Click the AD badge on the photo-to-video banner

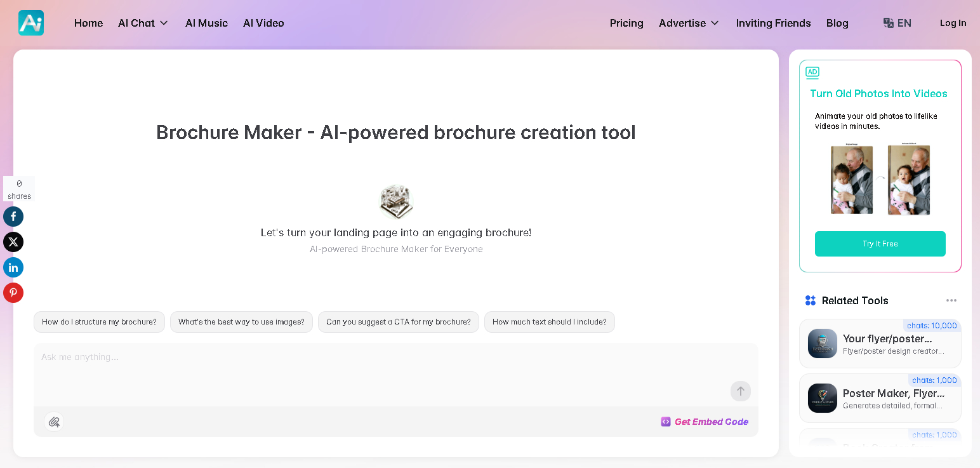(812, 72)
